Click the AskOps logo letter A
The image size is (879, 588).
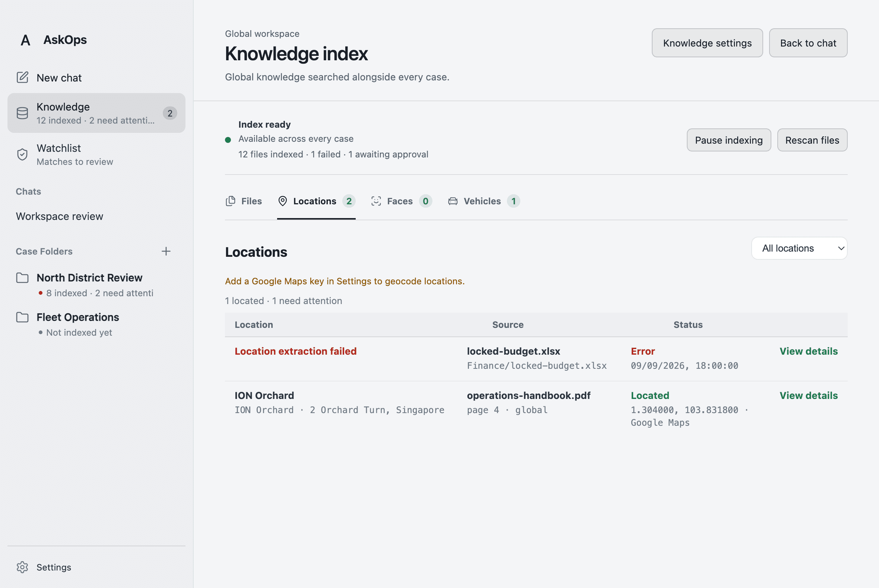pyautogui.click(x=25, y=40)
